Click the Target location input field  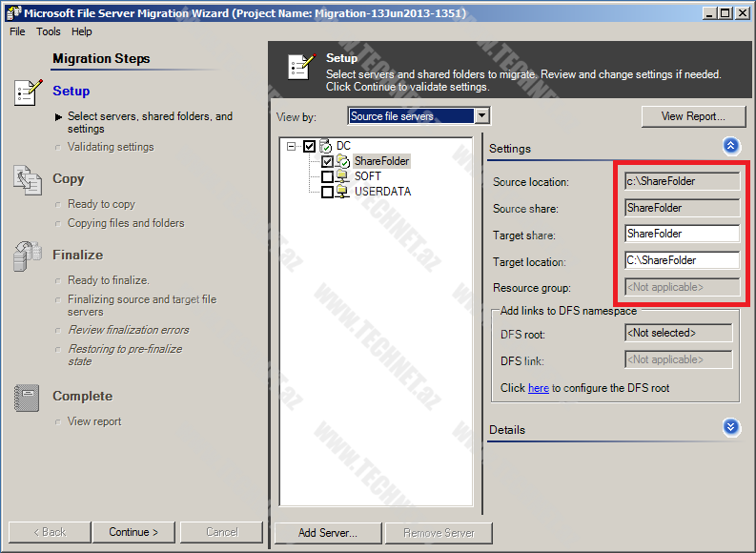click(x=682, y=260)
